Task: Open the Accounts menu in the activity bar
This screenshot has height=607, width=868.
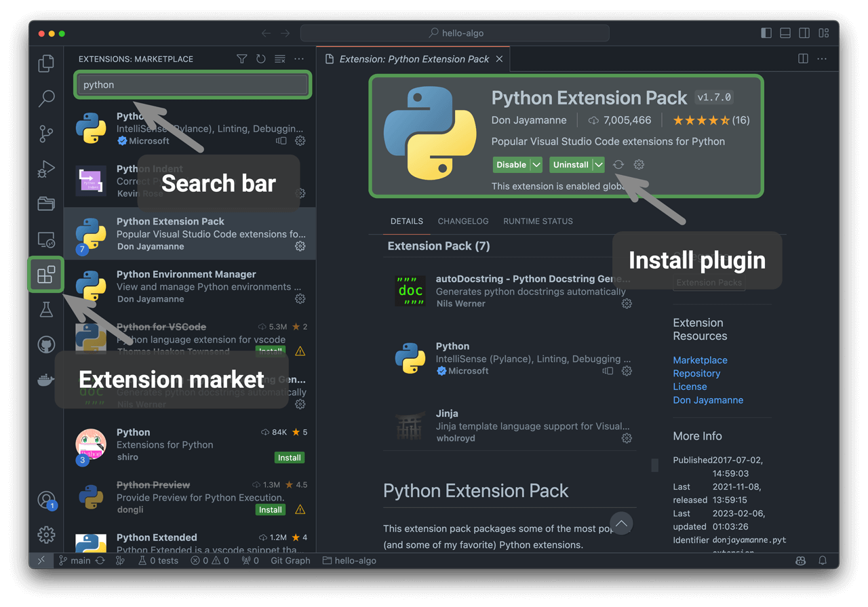Action: [46, 500]
